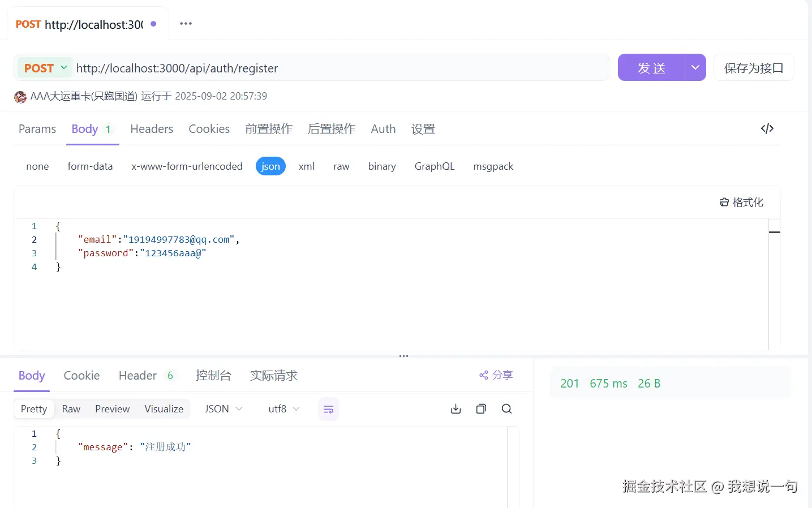This screenshot has width=812, height=508.
Task: Select the Raw response view
Action: [x=71, y=409]
